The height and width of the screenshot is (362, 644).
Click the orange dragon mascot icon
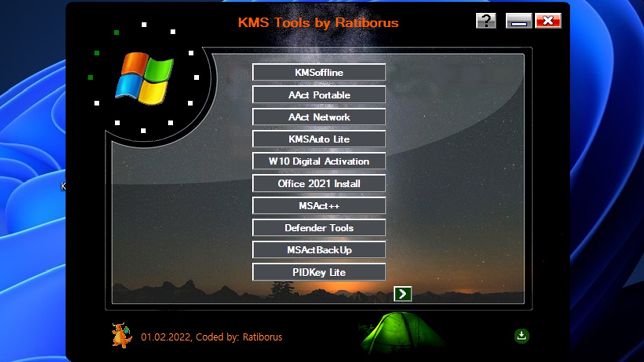coord(121,336)
